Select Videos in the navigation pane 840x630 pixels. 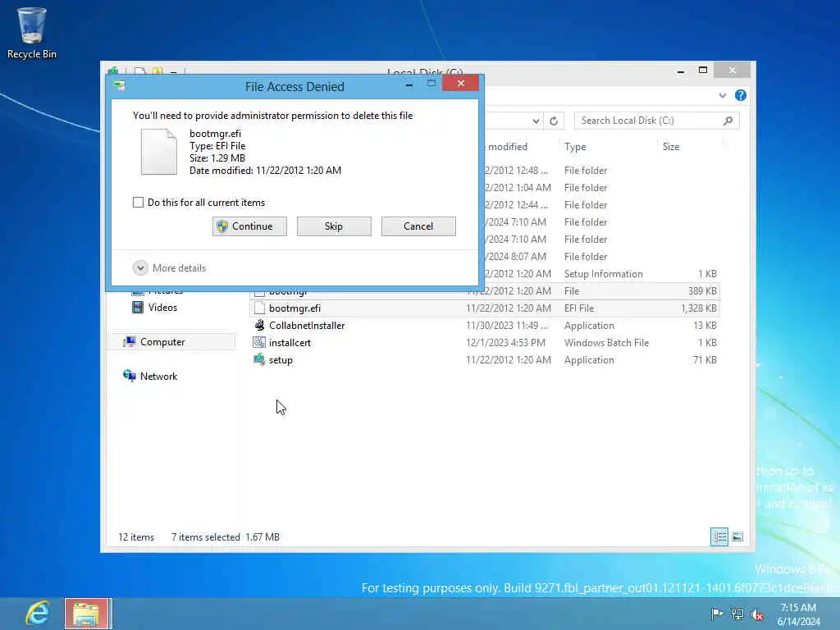162,307
